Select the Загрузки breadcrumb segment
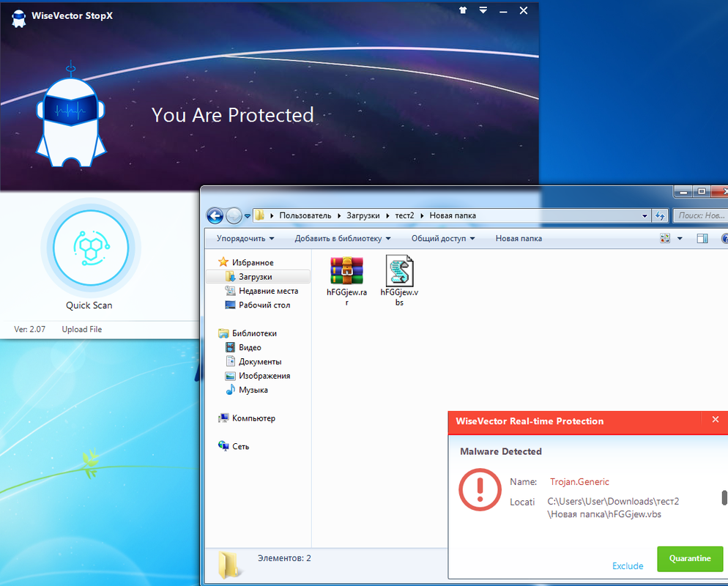The image size is (728, 586). (363, 215)
